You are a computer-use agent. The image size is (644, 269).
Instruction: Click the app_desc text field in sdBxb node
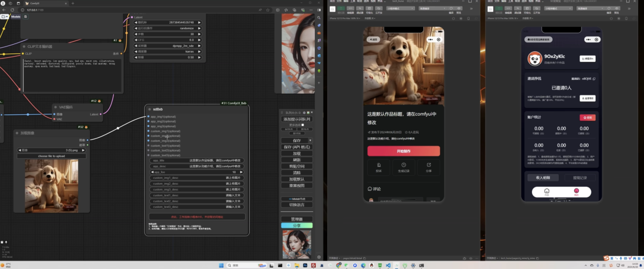coord(197,166)
